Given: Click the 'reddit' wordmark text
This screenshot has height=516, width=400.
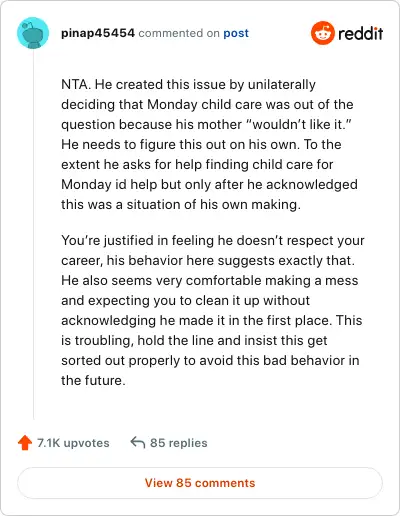Looking at the screenshot, I should [361, 33].
